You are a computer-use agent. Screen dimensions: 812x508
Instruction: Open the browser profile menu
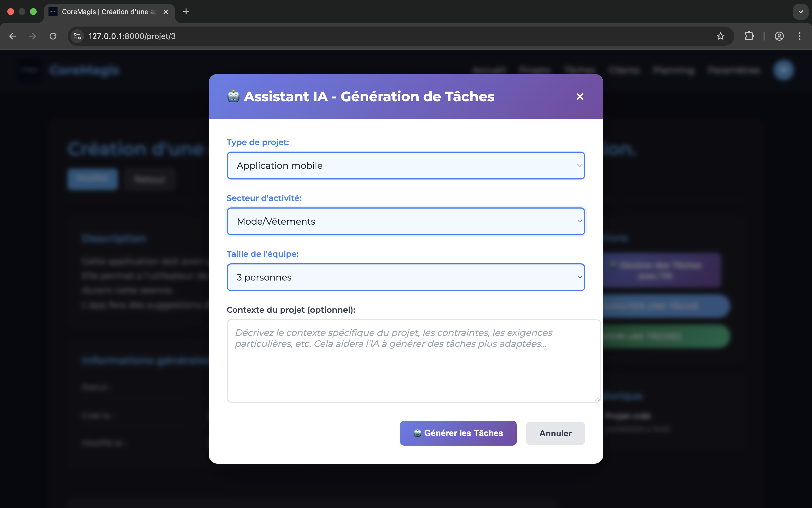coord(779,36)
